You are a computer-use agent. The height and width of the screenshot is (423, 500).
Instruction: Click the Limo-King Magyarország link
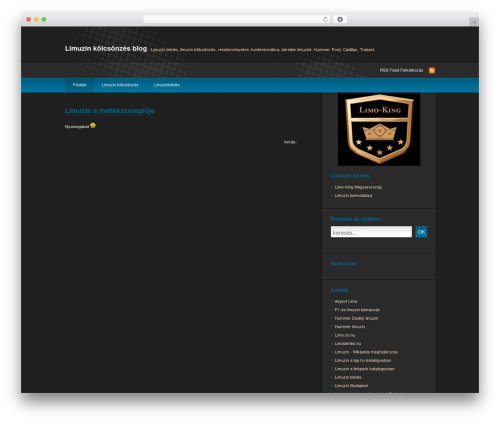pos(358,187)
